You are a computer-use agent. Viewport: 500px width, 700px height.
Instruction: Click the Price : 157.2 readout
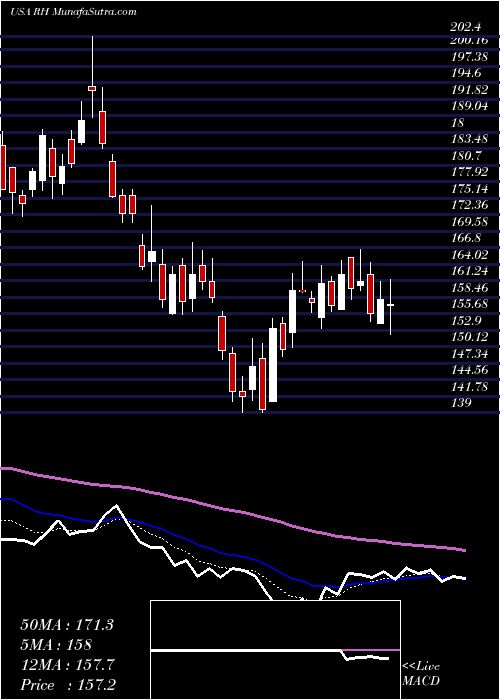[x=67, y=685]
